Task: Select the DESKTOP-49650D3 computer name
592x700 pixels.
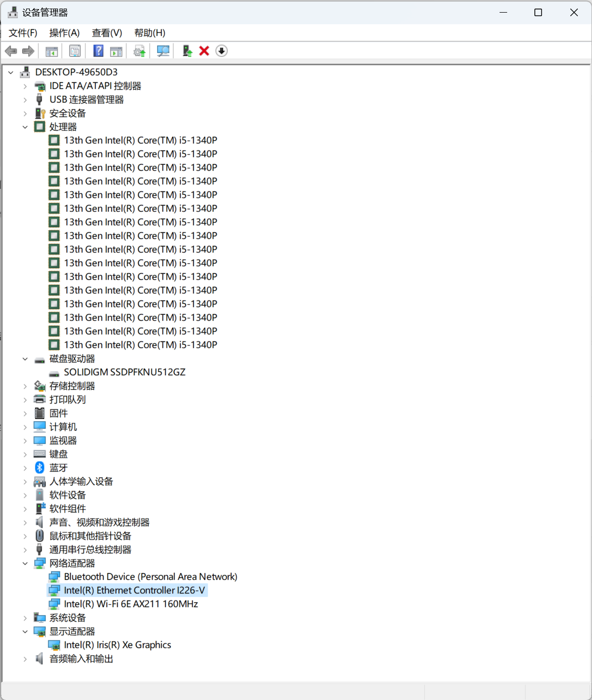Action: click(76, 72)
